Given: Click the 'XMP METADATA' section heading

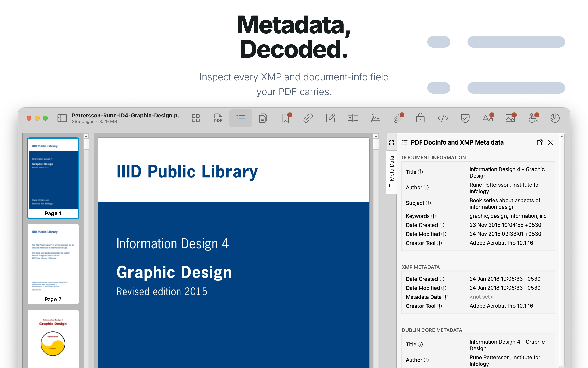Looking at the screenshot, I should coord(421,267).
